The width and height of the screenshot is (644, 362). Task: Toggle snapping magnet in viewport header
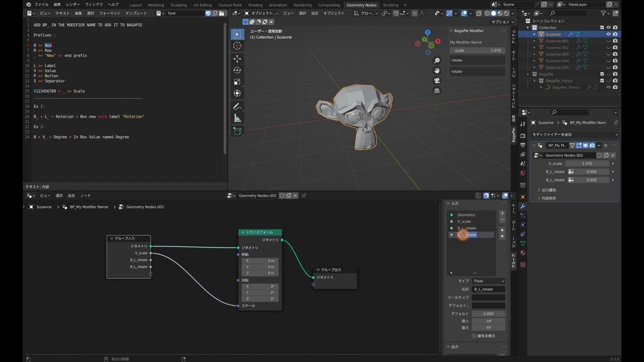click(x=396, y=13)
